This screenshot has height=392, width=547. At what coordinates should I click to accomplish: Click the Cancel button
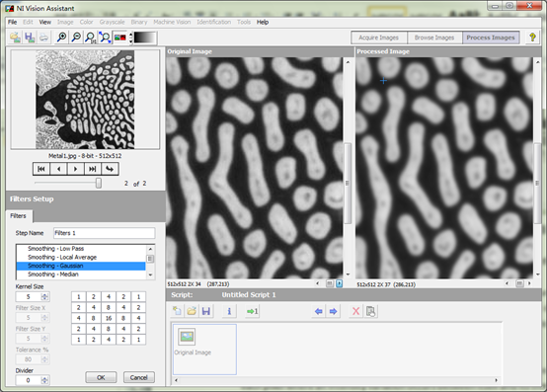pos(139,377)
